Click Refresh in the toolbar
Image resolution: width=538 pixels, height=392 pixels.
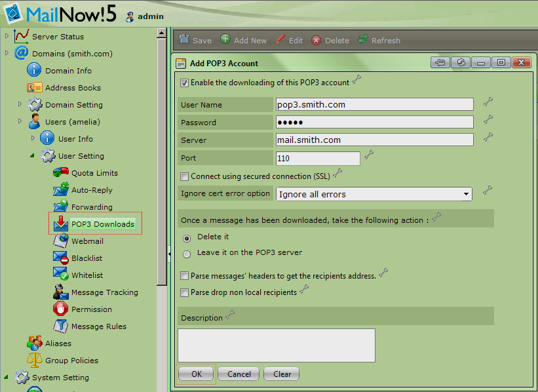pos(379,40)
